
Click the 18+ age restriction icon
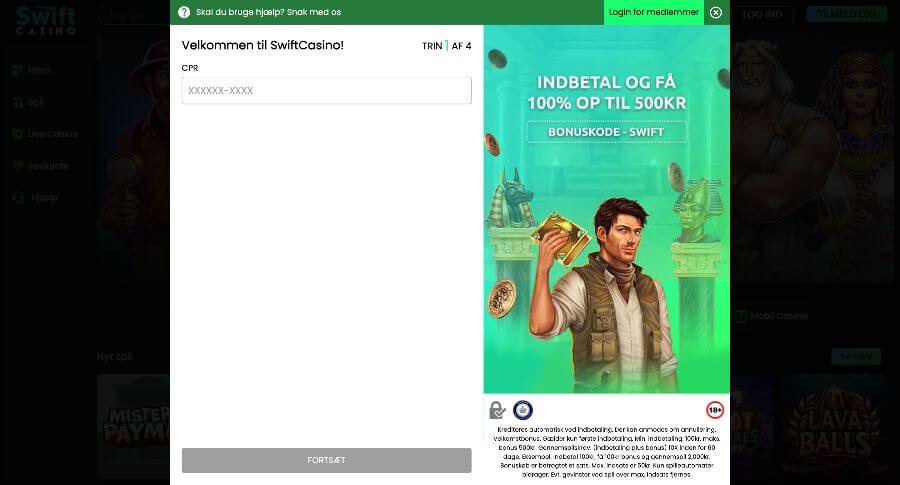coord(714,410)
